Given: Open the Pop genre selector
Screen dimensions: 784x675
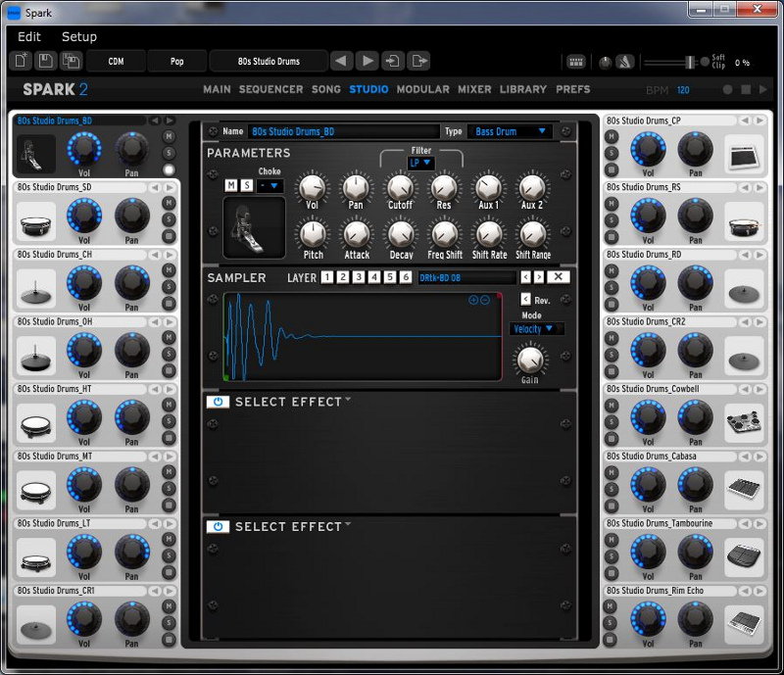Looking at the screenshot, I should [x=177, y=61].
